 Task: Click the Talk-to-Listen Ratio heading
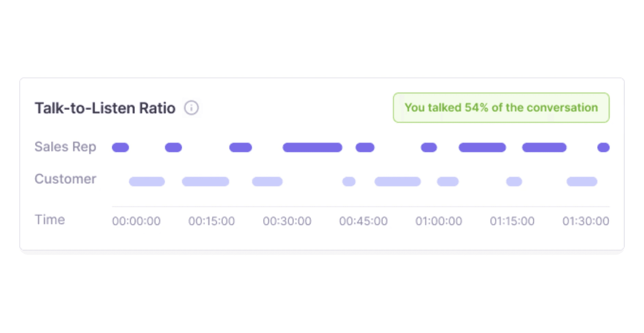click(105, 108)
